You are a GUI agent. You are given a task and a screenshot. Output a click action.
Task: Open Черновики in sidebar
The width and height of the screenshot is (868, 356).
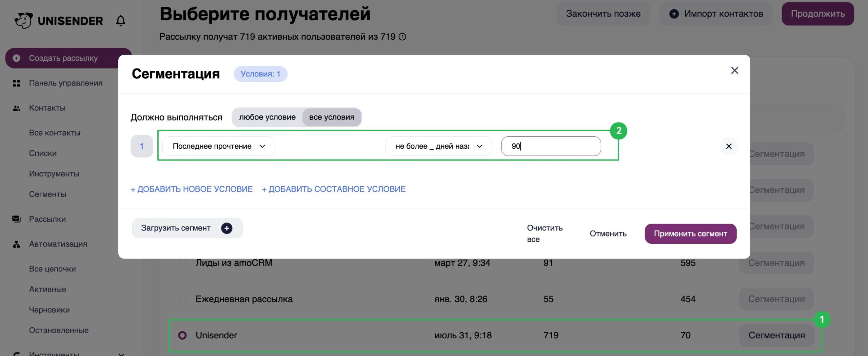click(x=49, y=310)
